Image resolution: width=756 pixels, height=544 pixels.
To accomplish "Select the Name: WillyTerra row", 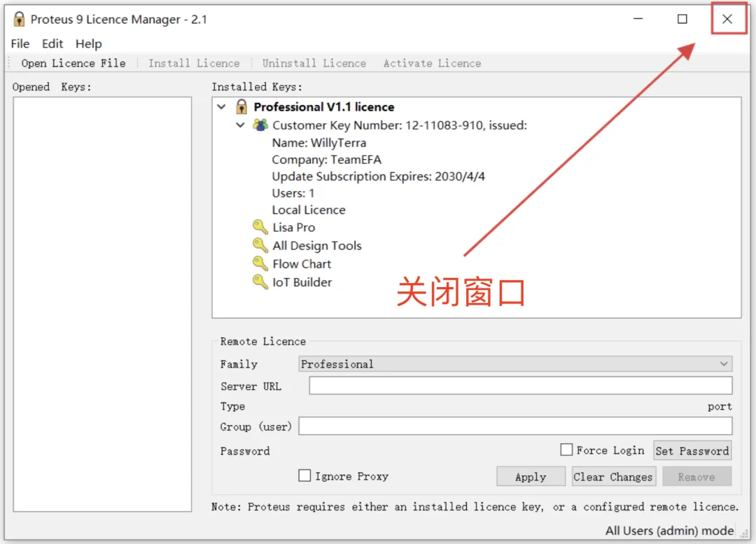I will tap(319, 143).
